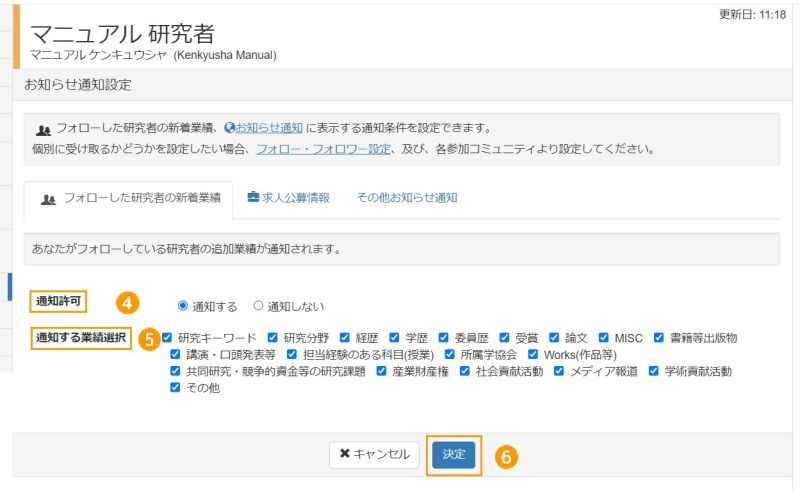Click the あなたがフォローしている研究者 description text
Image resolution: width=800 pixels, height=491 pixels.
(x=186, y=249)
